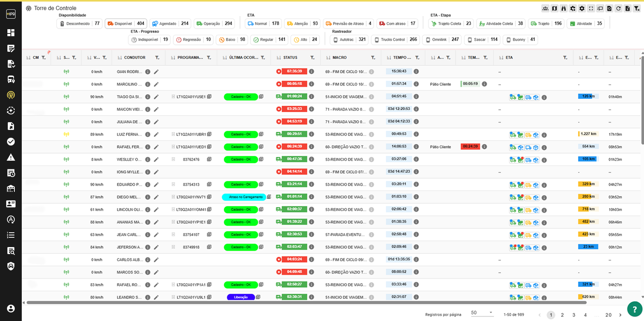This screenshot has width=644, height=321.
Task: Clear all filters using the funnel-X icon
Action: click(x=637, y=8)
